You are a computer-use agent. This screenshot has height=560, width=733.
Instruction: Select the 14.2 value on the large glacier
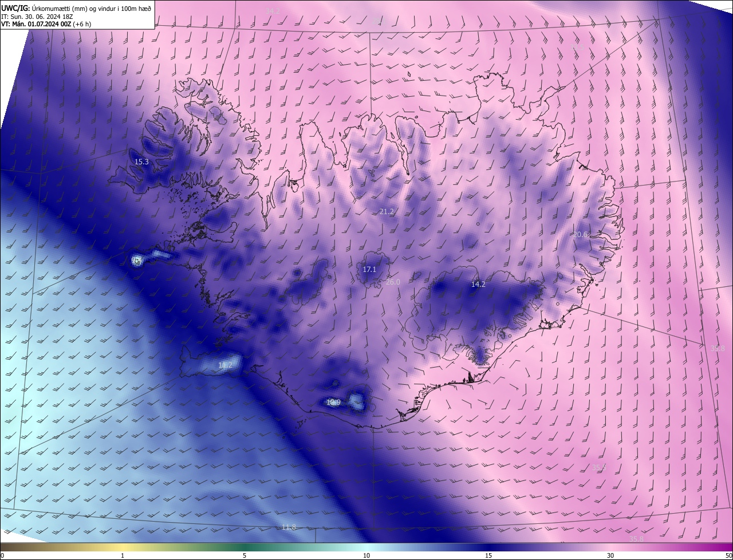(x=478, y=285)
